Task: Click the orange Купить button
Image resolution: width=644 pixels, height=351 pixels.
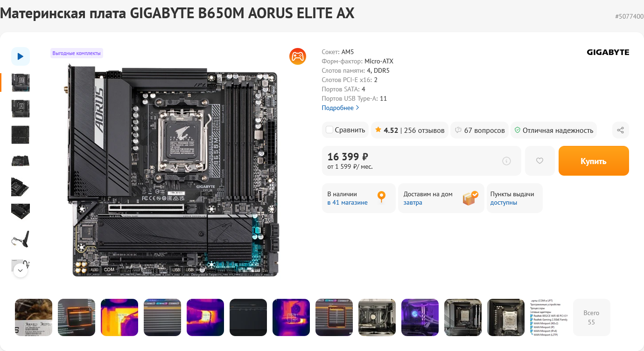Action: 594,161
